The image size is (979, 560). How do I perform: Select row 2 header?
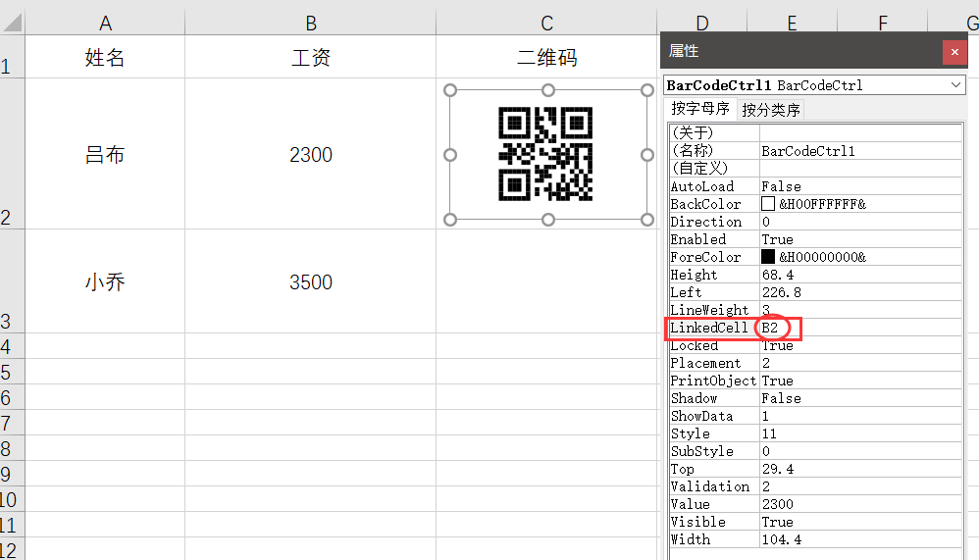point(12,154)
